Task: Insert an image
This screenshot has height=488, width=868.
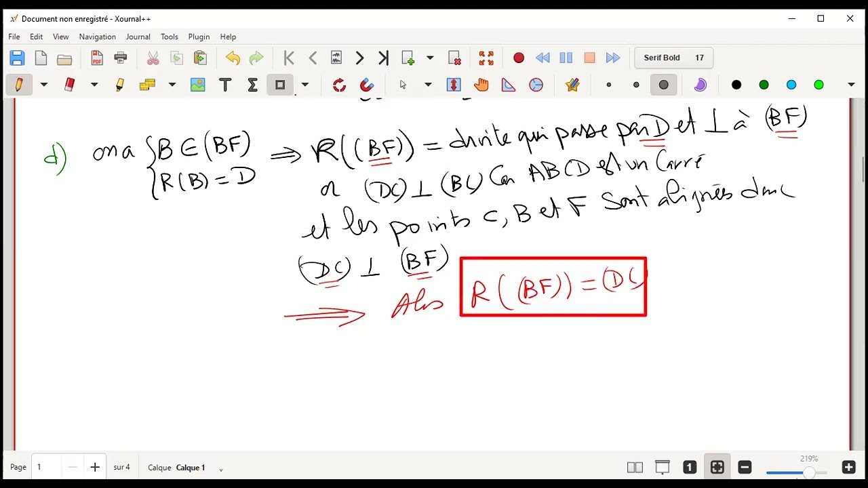Action: (197, 85)
